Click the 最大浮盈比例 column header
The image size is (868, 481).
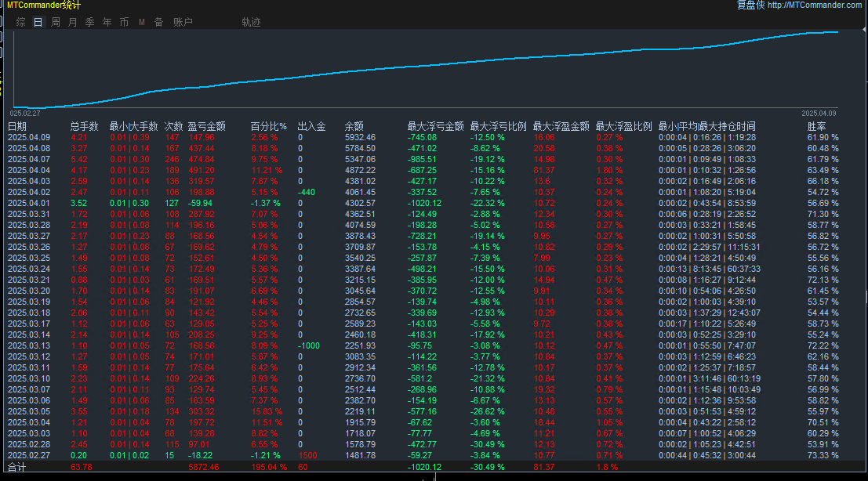point(624,127)
